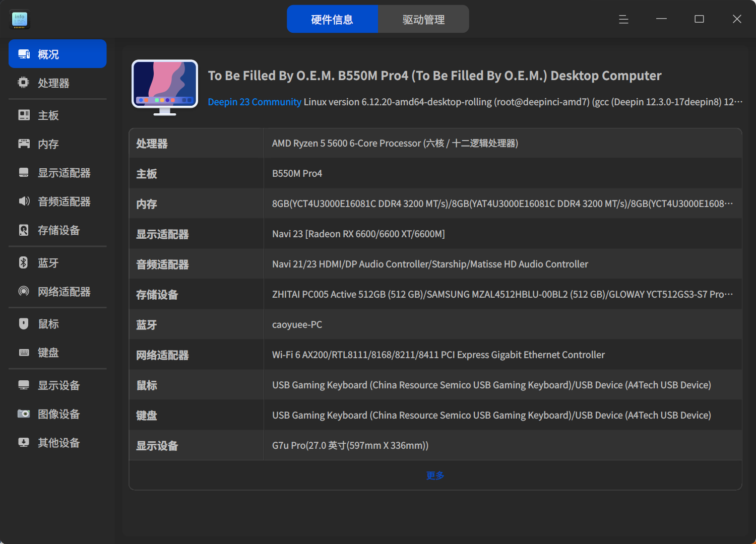This screenshot has width=756, height=544.
Task: Select the 音频适配器 row label in the table
Action: tap(162, 264)
